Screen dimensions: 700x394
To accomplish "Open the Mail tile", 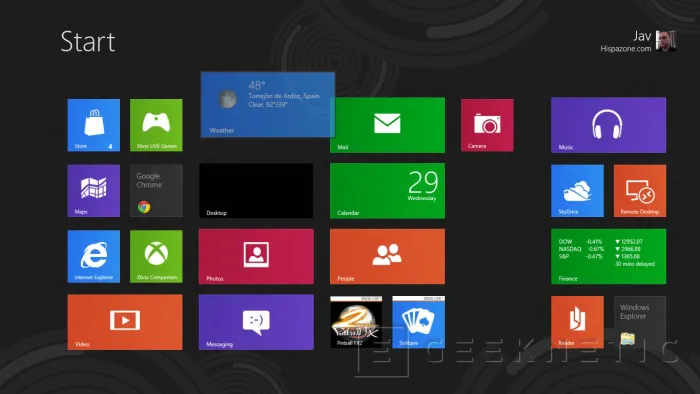I will [388, 125].
